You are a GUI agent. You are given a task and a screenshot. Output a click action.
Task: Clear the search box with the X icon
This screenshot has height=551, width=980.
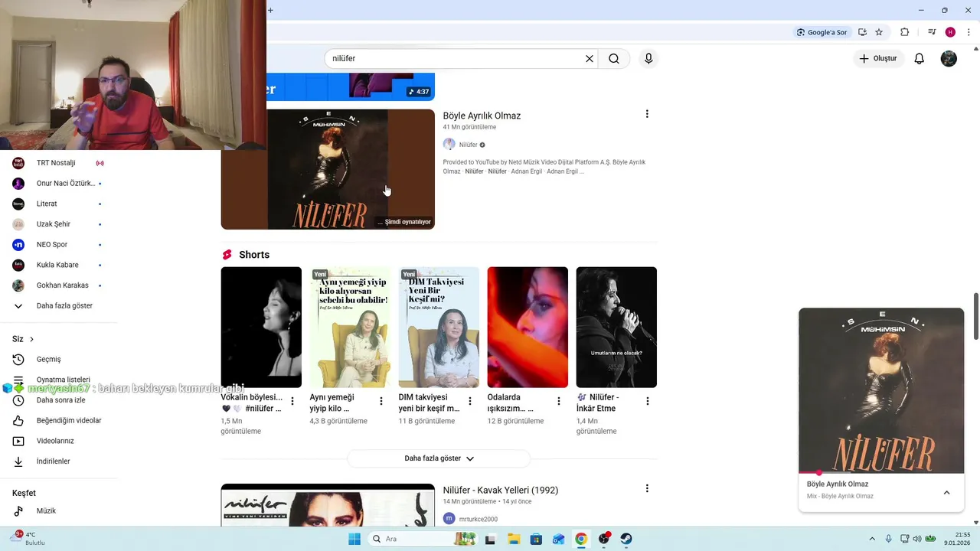pyautogui.click(x=590, y=59)
